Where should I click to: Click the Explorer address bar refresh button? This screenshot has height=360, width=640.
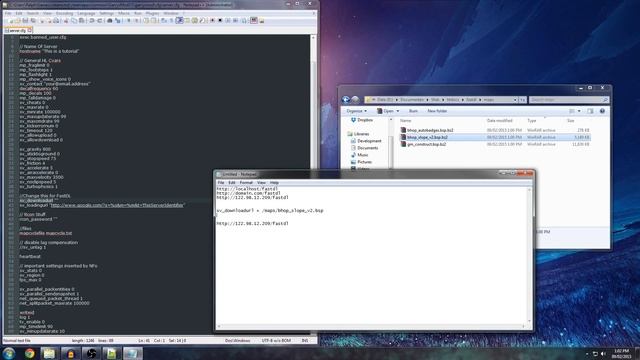(x=522, y=100)
